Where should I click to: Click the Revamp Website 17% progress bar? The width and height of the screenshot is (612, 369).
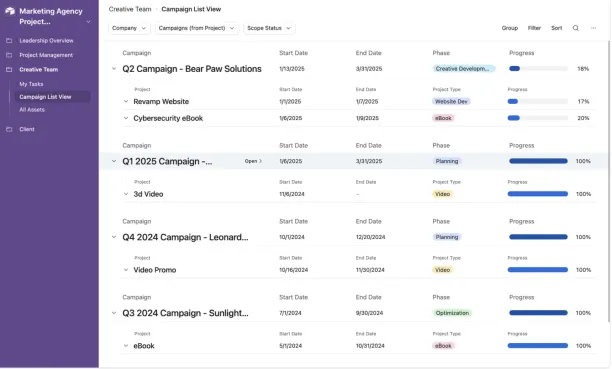click(x=537, y=102)
